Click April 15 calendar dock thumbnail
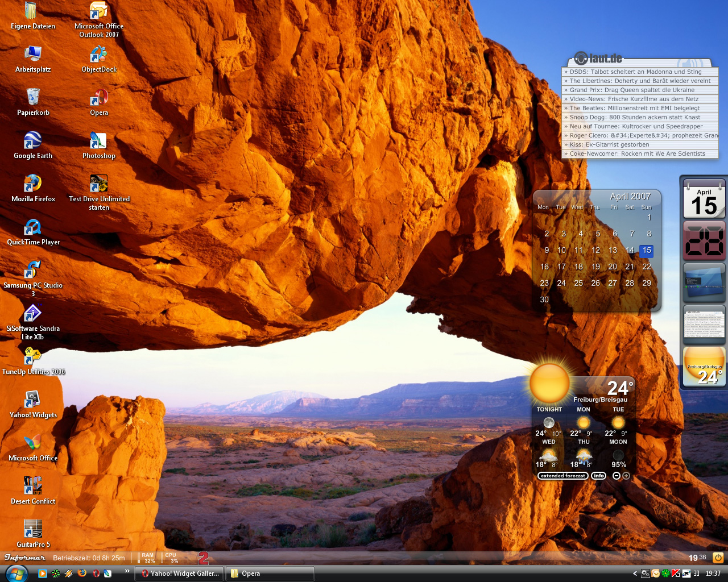This screenshot has height=582, width=728. [x=704, y=199]
